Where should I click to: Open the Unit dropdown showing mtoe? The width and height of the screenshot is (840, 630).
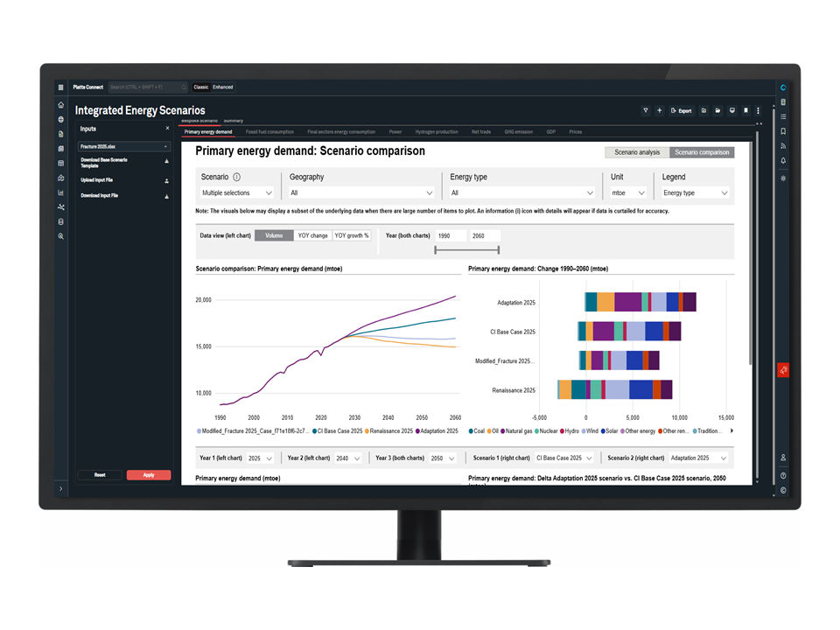pyautogui.click(x=629, y=192)
